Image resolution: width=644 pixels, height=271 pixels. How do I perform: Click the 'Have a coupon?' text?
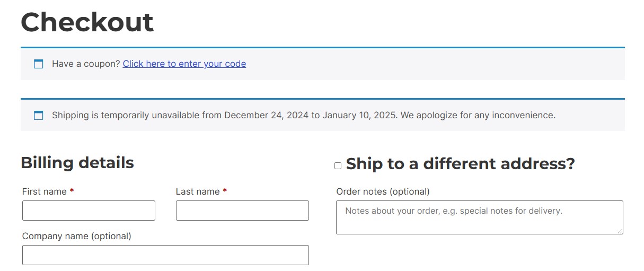coord(86,64)
